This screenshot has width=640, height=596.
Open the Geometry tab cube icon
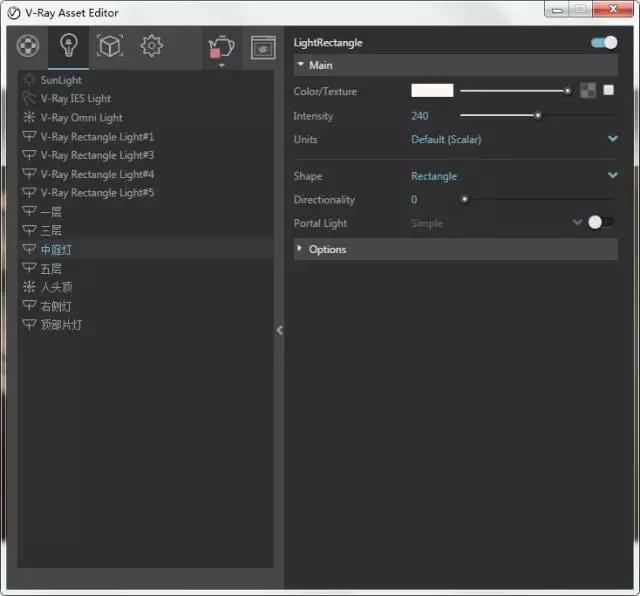pyautogui.click(x=110, y=45)
